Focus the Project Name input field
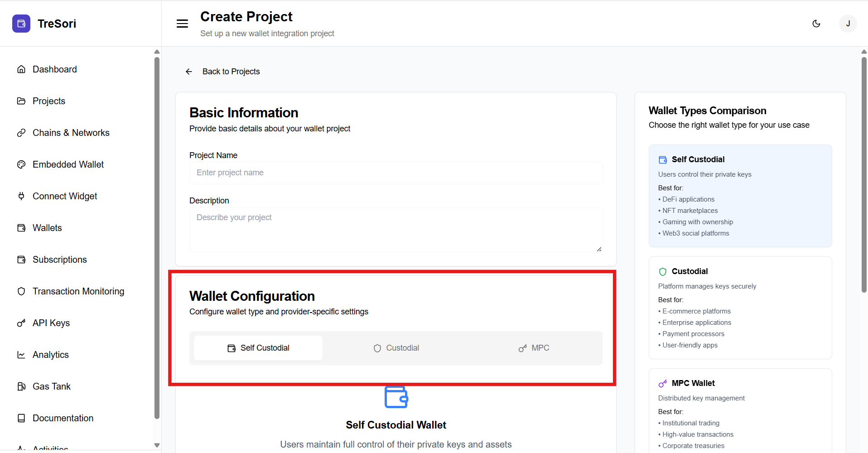The height and width of the screenshot is (453, 868). pyautogui.click(x=395, y=173)
